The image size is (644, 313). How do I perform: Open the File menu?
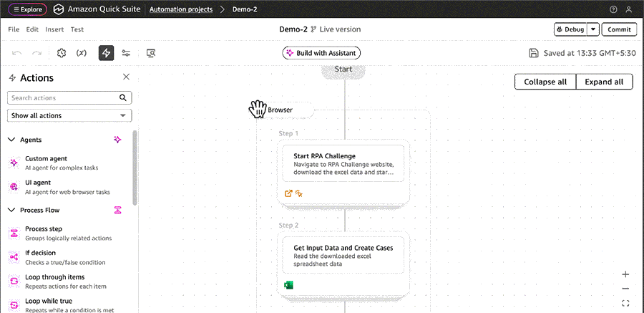point(14,29)
